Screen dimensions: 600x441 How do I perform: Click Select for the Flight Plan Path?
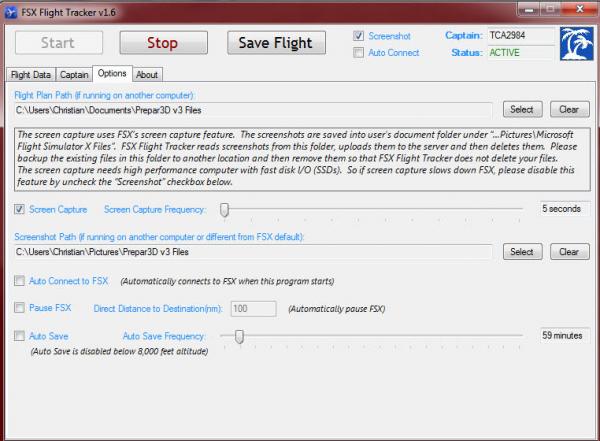click(522, 109)
